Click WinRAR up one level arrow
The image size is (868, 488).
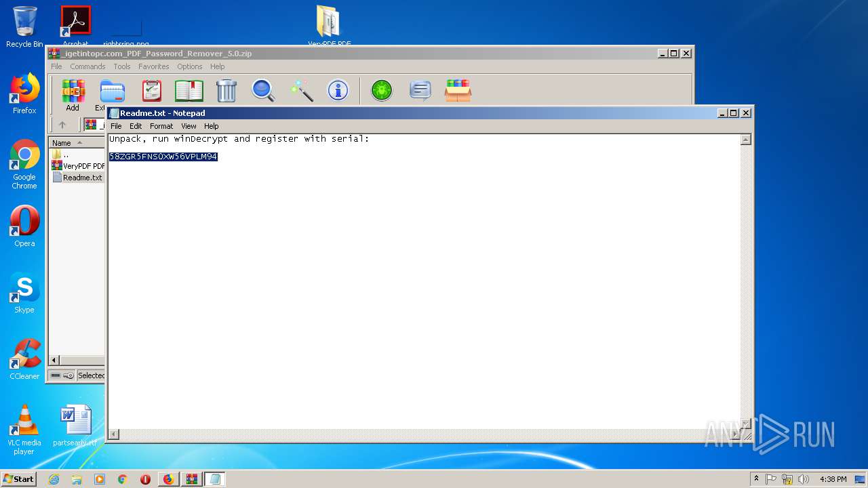pos(62,125)
